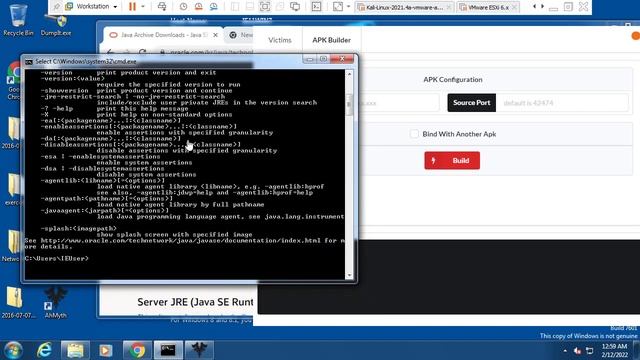The width and height of the screenshot is (640, 360).
Task: Click the take snapshot clock icon
Action: point(183,7)
